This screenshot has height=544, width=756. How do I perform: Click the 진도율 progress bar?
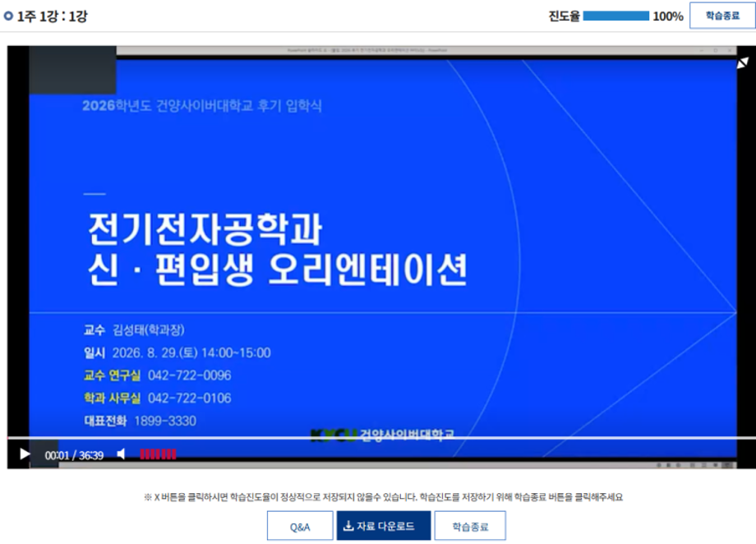click(615, 16)
